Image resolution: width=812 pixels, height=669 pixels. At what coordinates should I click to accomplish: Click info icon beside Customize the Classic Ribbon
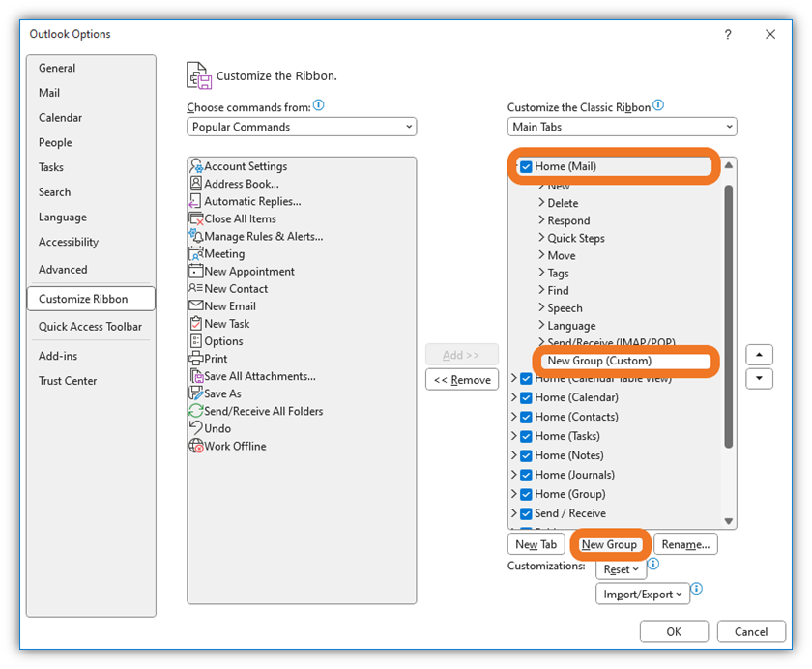click(x=658, y=105)
